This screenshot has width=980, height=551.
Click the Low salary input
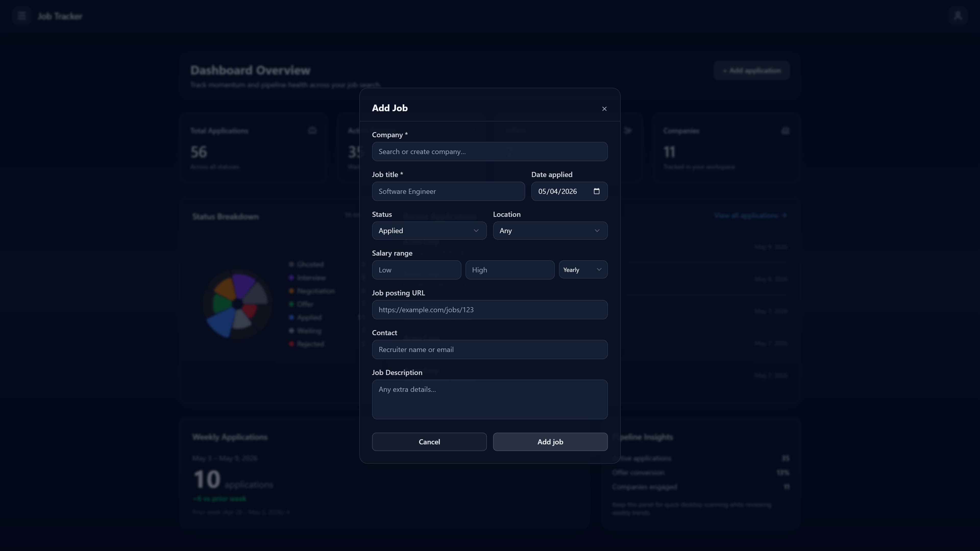[x=416, y=270]
